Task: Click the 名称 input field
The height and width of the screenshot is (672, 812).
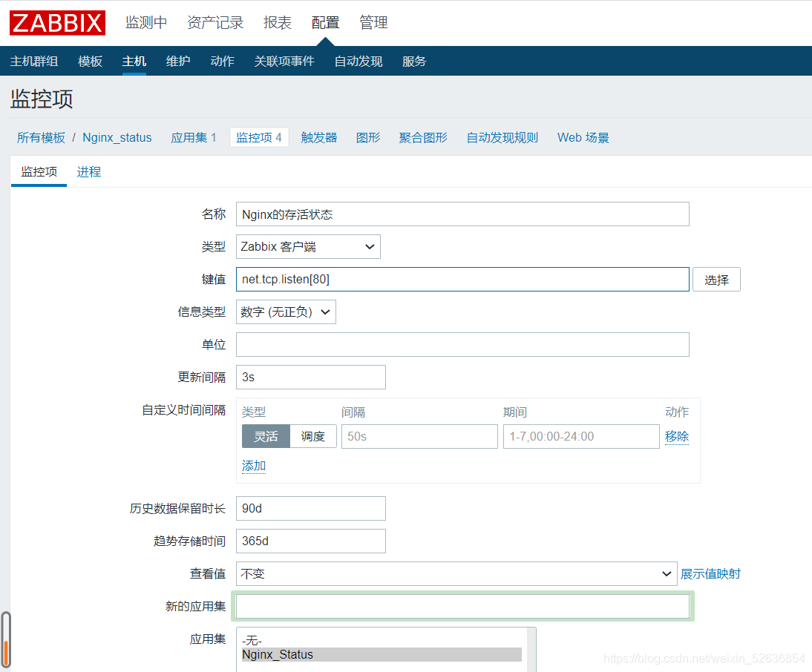Action: 462,214
